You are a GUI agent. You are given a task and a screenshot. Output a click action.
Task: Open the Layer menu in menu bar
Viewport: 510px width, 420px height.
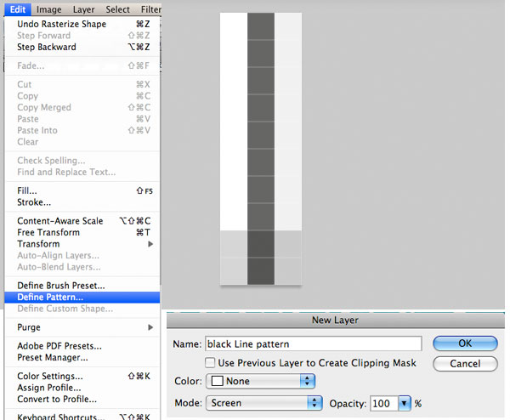83,9
